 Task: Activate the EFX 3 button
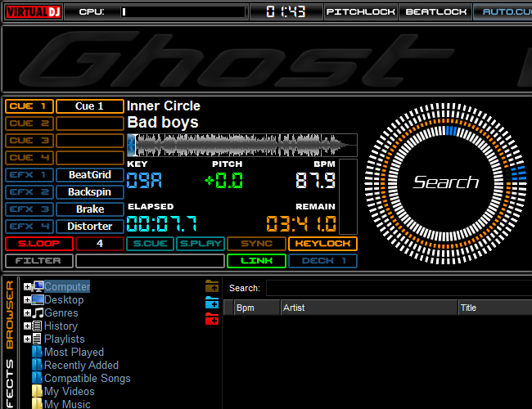click(29, 209)
